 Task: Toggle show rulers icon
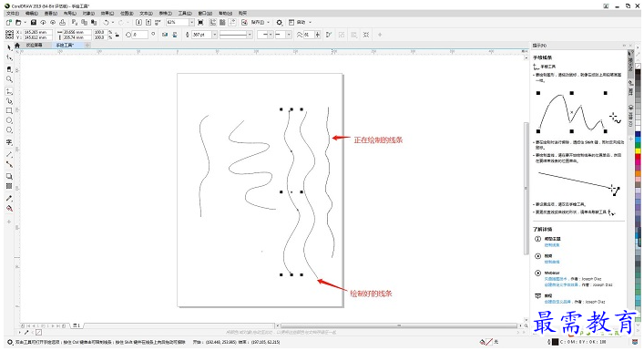tap(212, 22)
